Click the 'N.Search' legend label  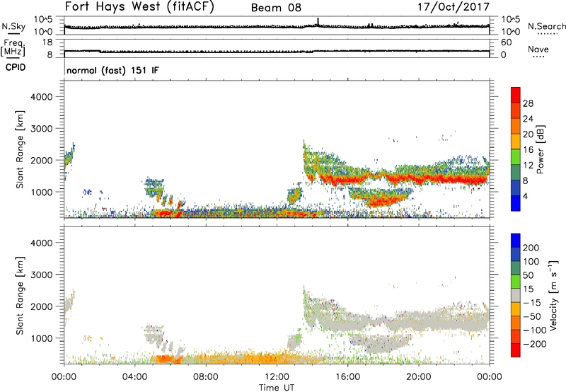(x=546, y=26)
